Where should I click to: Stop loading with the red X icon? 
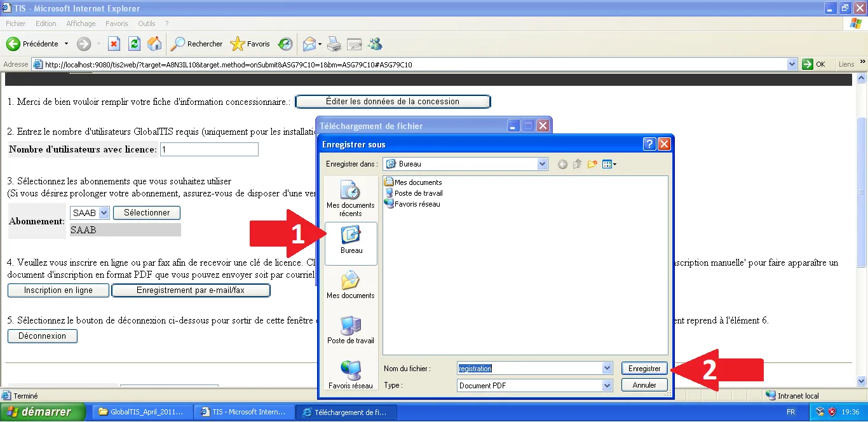point(114,44)
